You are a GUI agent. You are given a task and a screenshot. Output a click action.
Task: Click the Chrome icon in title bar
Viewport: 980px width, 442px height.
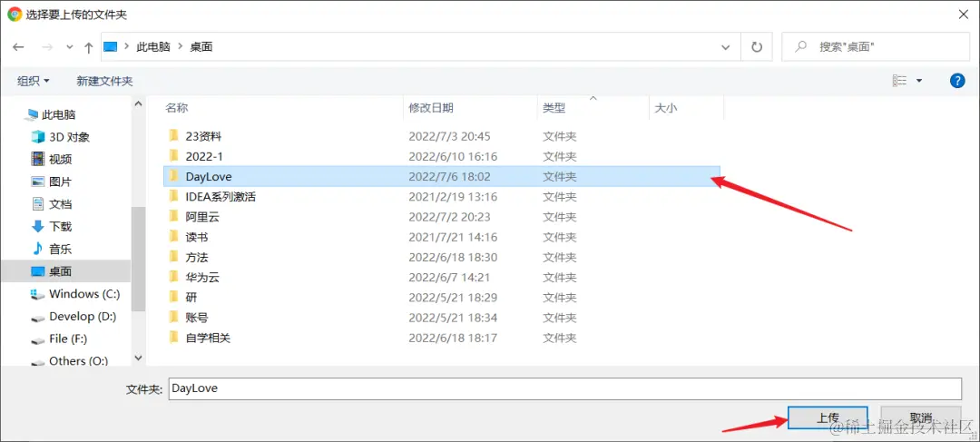14,13
